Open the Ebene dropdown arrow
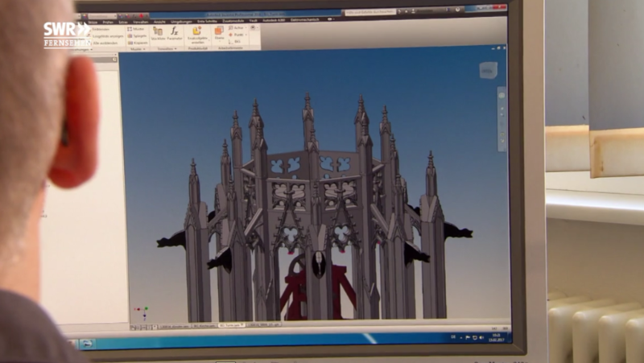The width and height of the screenshot is (644, 363). point(219,41)
